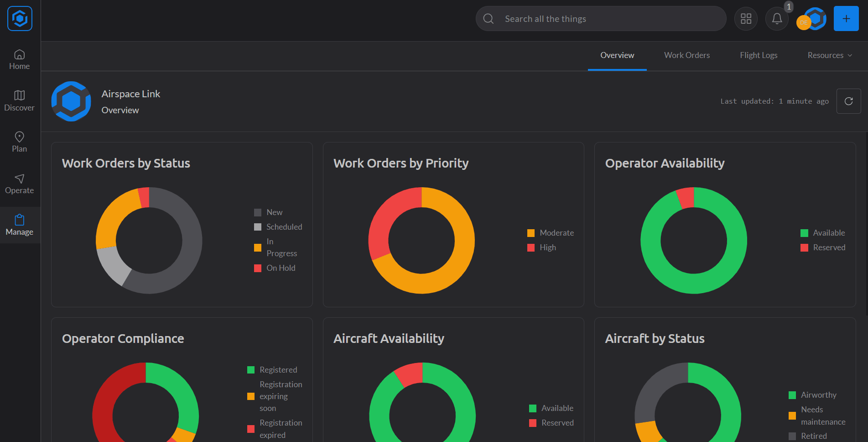Toggle In Progress legend entry
The height and width of the screenshot is (442, 868).
point(275,247)
